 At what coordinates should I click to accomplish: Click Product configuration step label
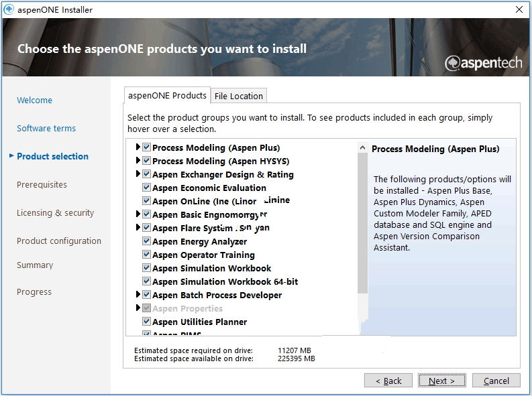[59, 241]
